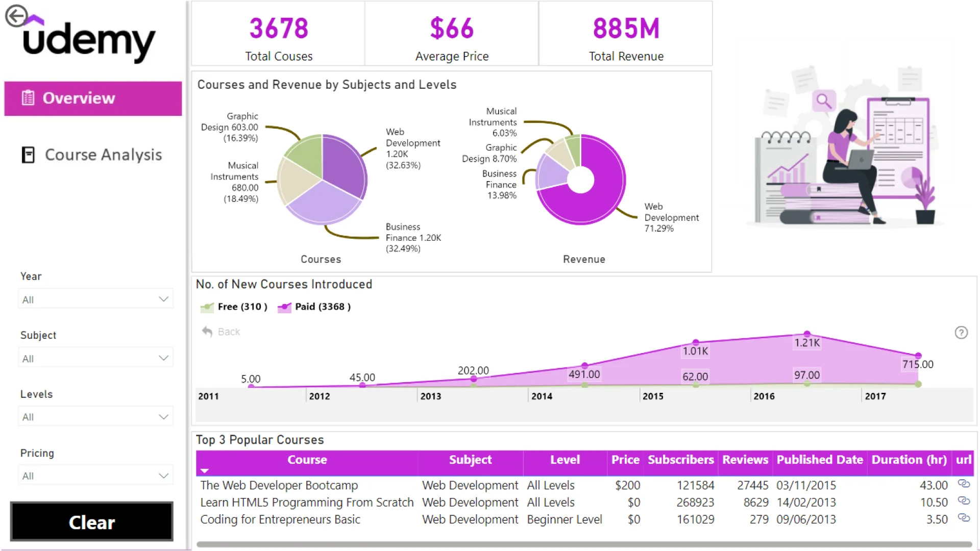Select the Business Finance slice in Courses pie
The width and height of the screenshot is (980, 551).
tap(324, 204)
